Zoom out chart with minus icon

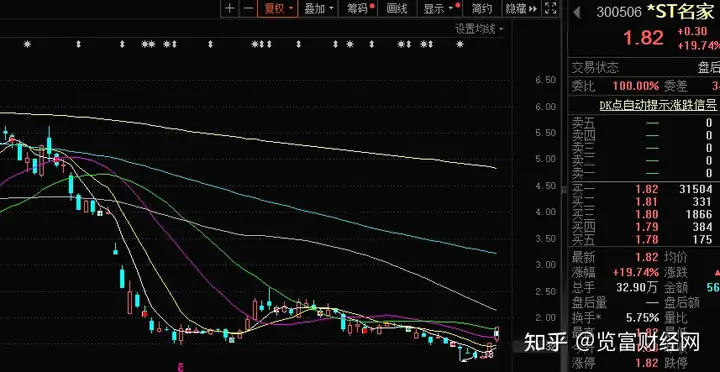pos(248,8)
